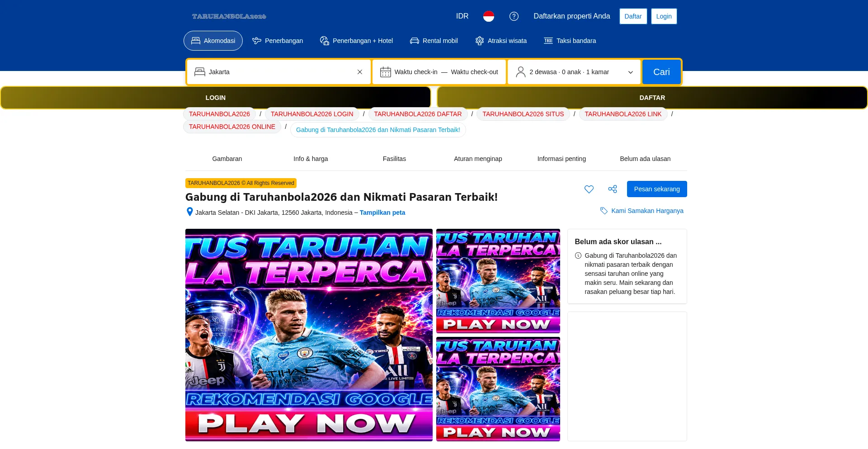
Task: Click the wide DAFTAR banner button
Action: click(652, 98)
